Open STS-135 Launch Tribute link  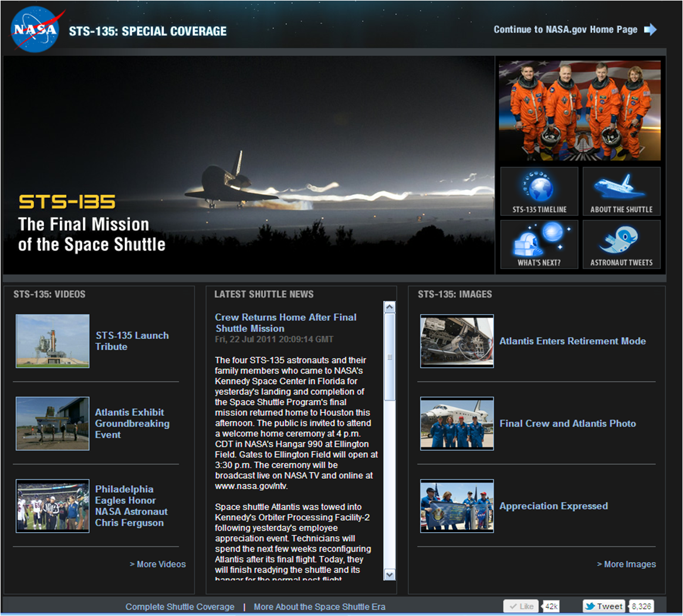132,341
